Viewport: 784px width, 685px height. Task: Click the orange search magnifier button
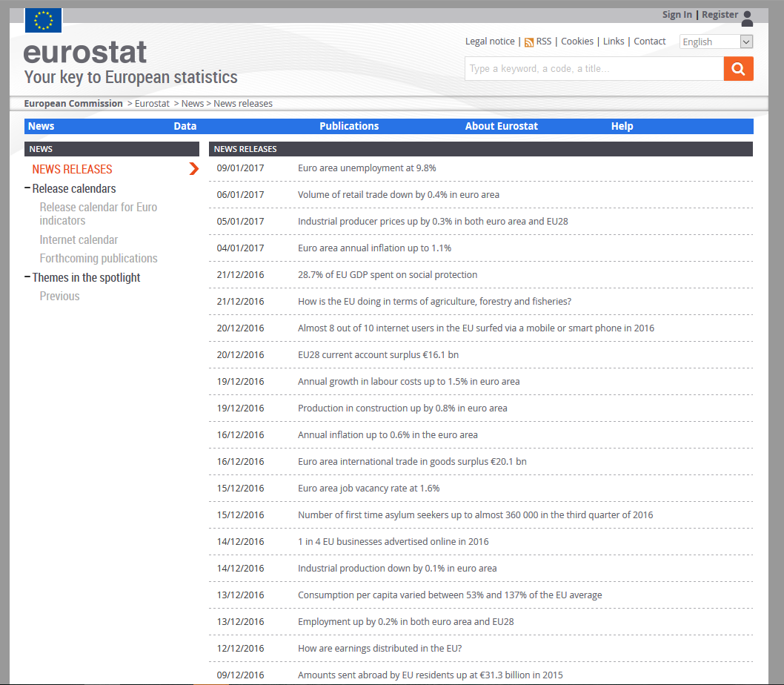click(x=738, y=68)
